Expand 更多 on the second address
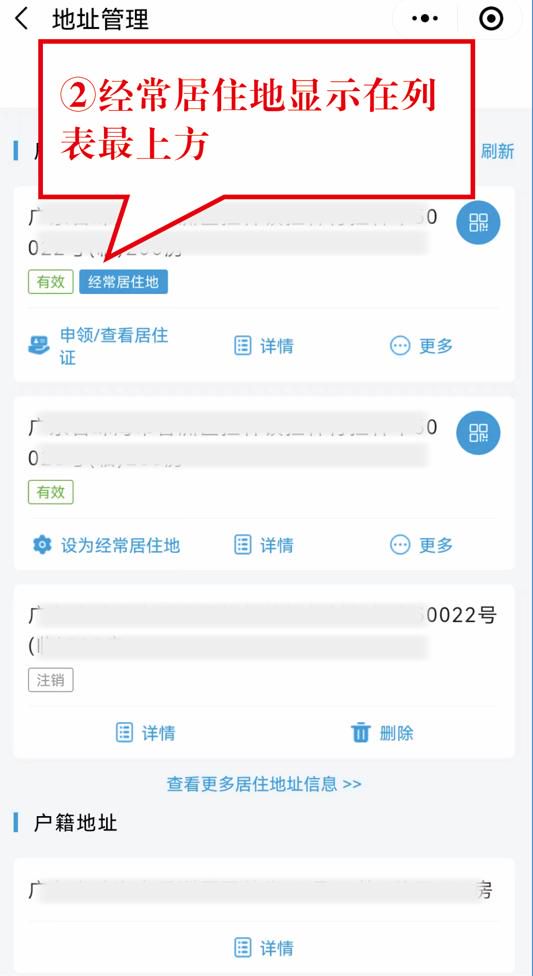 (422, 545)
